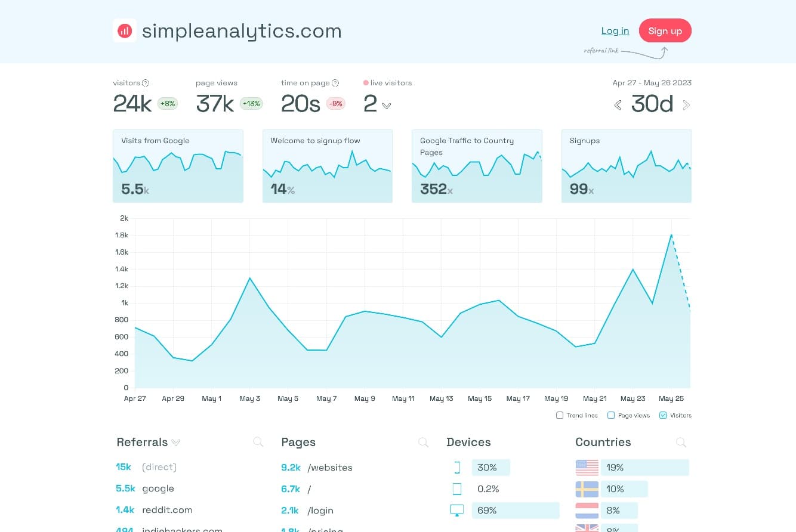Click the 19% country bar
Screen dimensions: 796x532
coord(644,468)
